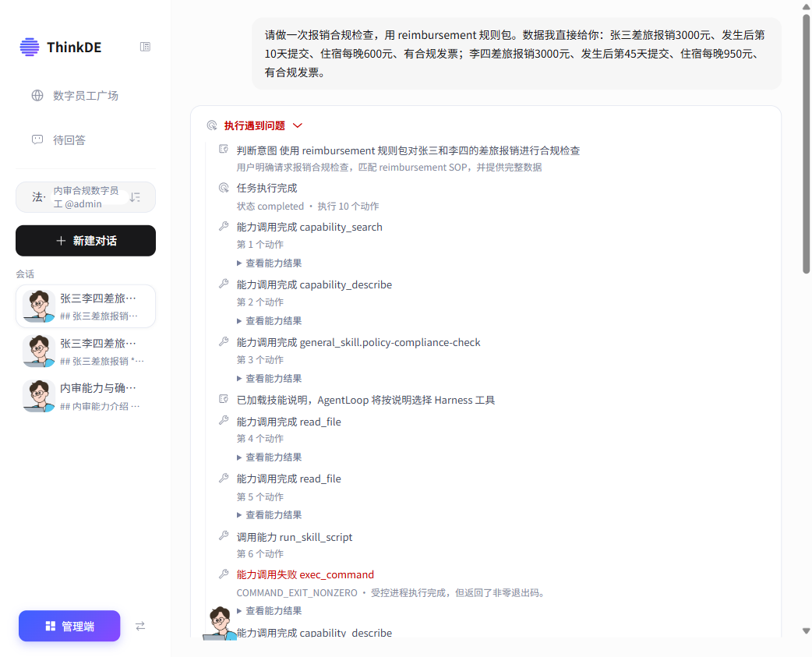Click the sort icon in employee selector
812x657 pixels.
tap(135, 197)
